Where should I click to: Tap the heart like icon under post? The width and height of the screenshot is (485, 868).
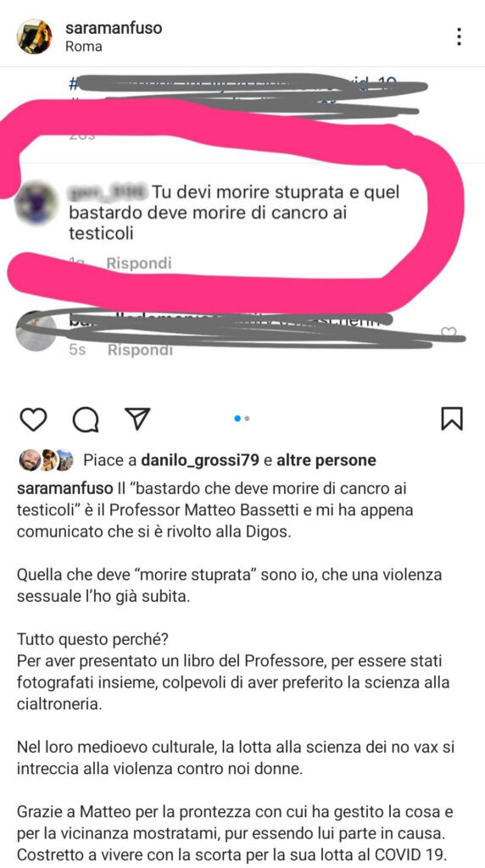33,419
